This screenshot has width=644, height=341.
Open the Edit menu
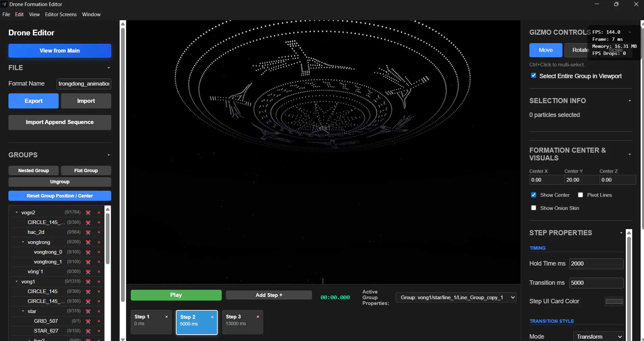[19, 14]
